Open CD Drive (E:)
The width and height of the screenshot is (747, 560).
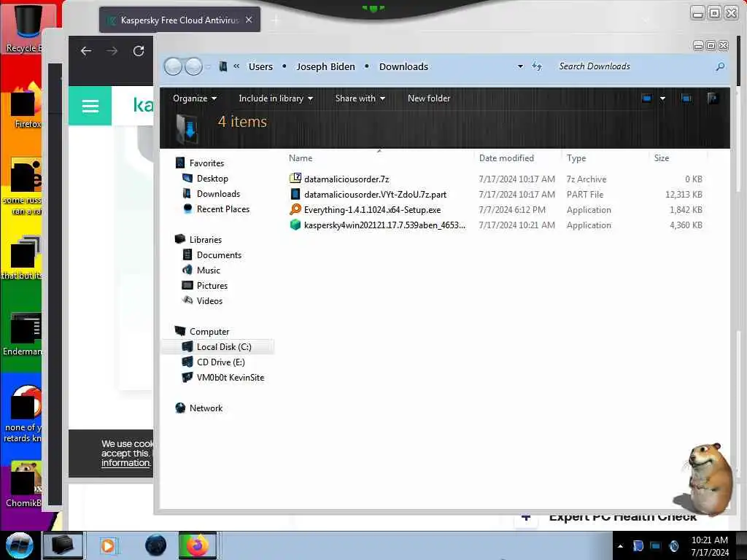point(220,362)
